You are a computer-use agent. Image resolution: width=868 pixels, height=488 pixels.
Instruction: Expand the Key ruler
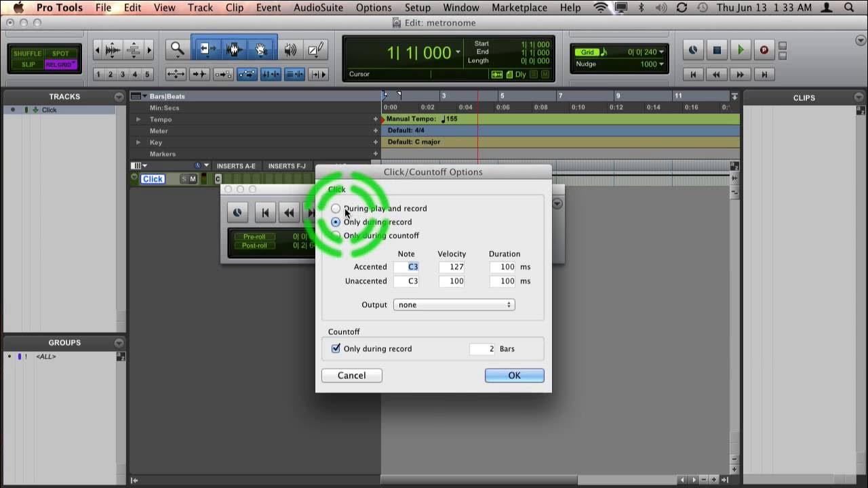[138, 142]
